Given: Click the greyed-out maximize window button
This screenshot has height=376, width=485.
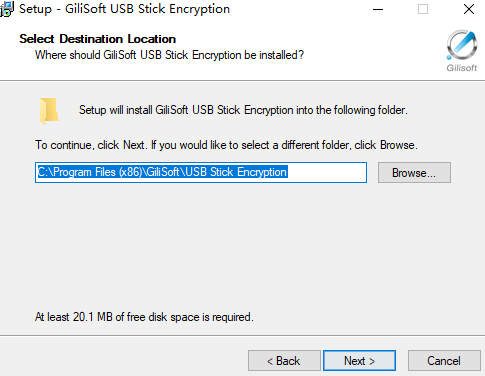Looking at the screenshot, I should (x=423, y=9).
